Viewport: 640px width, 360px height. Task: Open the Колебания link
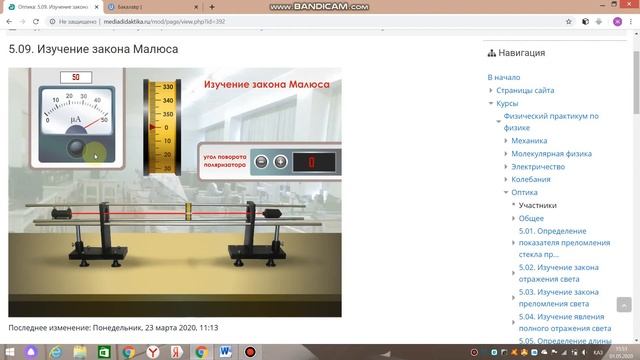click(531, 179)
